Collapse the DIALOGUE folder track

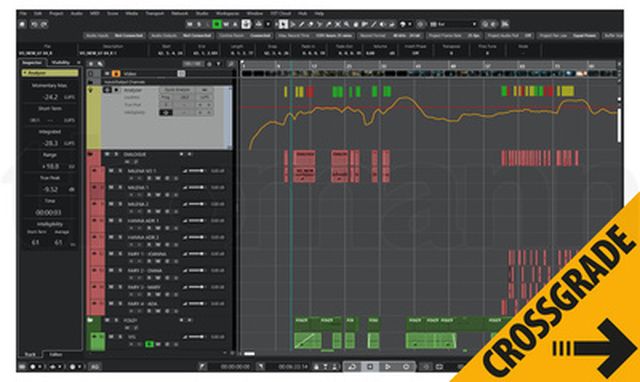point(91,154)
